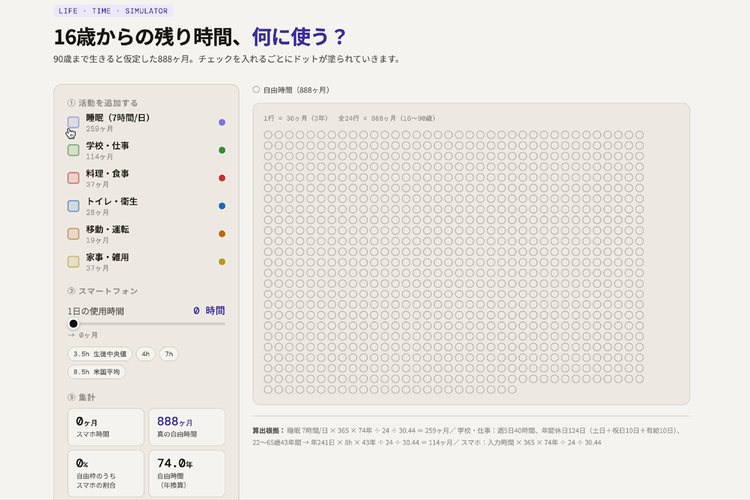Viewport: 750px width, 500px height.
Task: Click the orange dot beside 移動・運転
Action: pos(222,234)
